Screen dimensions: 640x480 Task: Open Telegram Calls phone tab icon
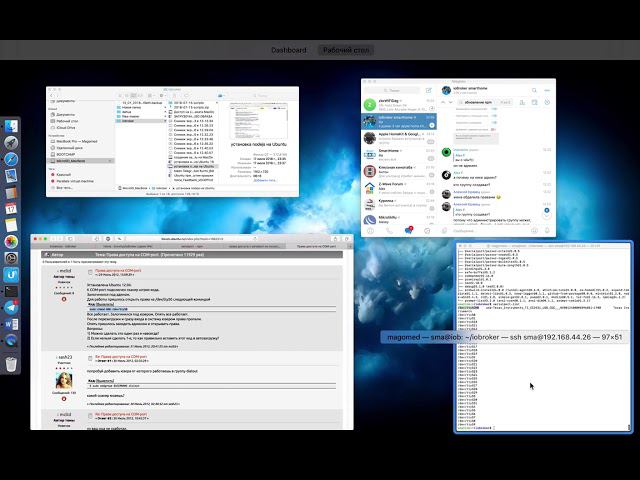point(389,231)
